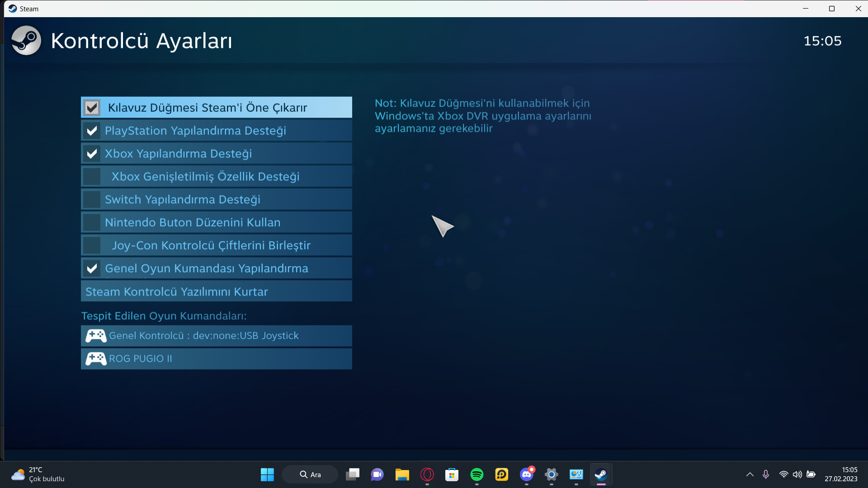The image size is (868, 488).
Task: Enable Nintendo Buton Düzenini Kullan
Action: pos(92,222)
